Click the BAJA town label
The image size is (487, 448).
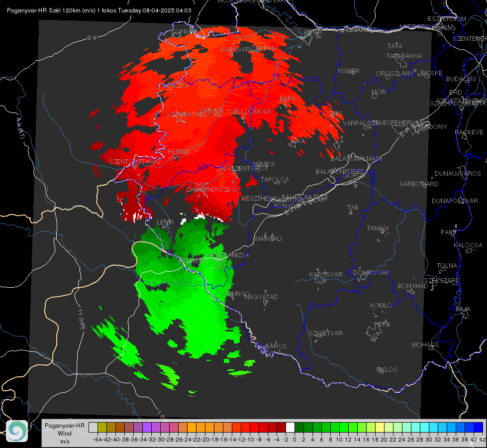pos(463,309)
